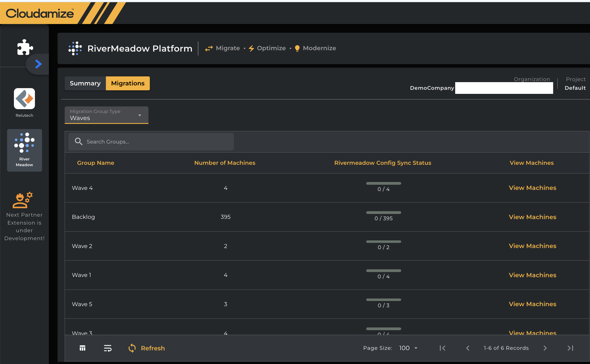Click View Machines for Wave 4

click(x=532, y=188)
